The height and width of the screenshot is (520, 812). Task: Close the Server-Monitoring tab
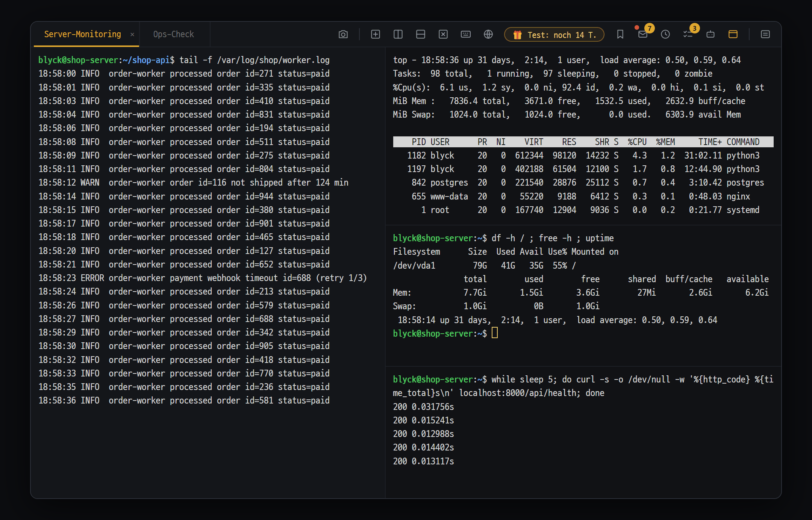[132, 35]
